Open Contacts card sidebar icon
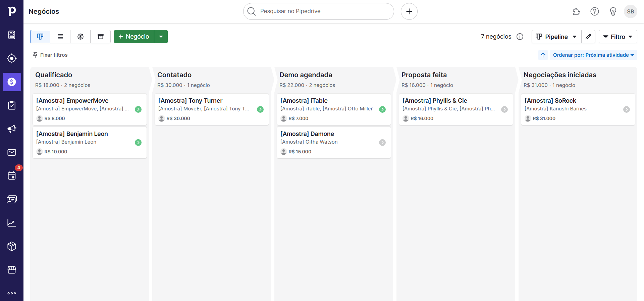This screenshot has height=301, width=644. pyautogui.click(x=12, y=199)
